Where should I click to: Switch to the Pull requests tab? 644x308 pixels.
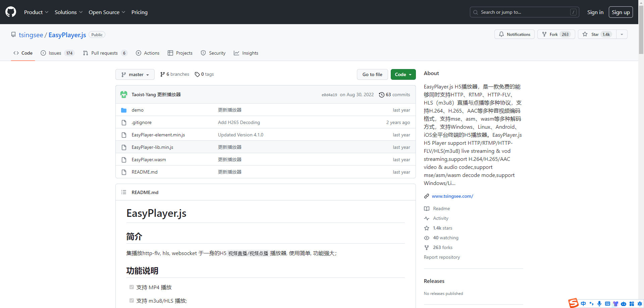pos(105,53)
